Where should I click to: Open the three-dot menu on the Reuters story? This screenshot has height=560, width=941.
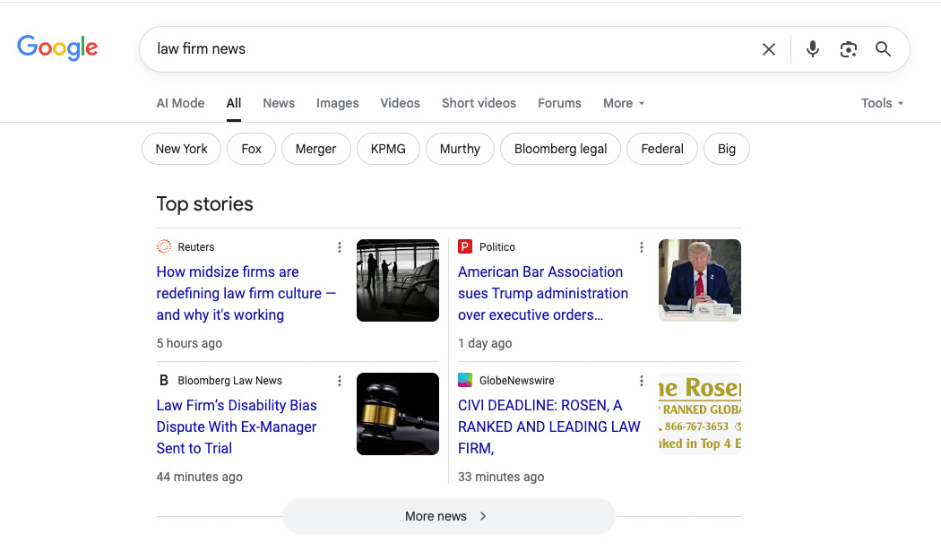click(x=339, y=246)
